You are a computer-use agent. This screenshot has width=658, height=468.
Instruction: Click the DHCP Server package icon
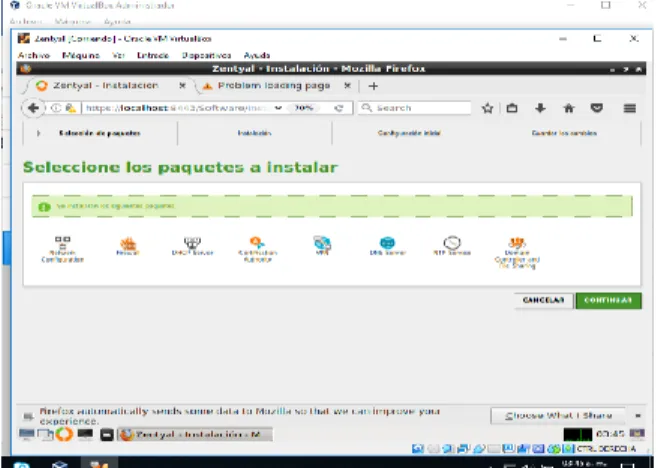coord(192,243)
